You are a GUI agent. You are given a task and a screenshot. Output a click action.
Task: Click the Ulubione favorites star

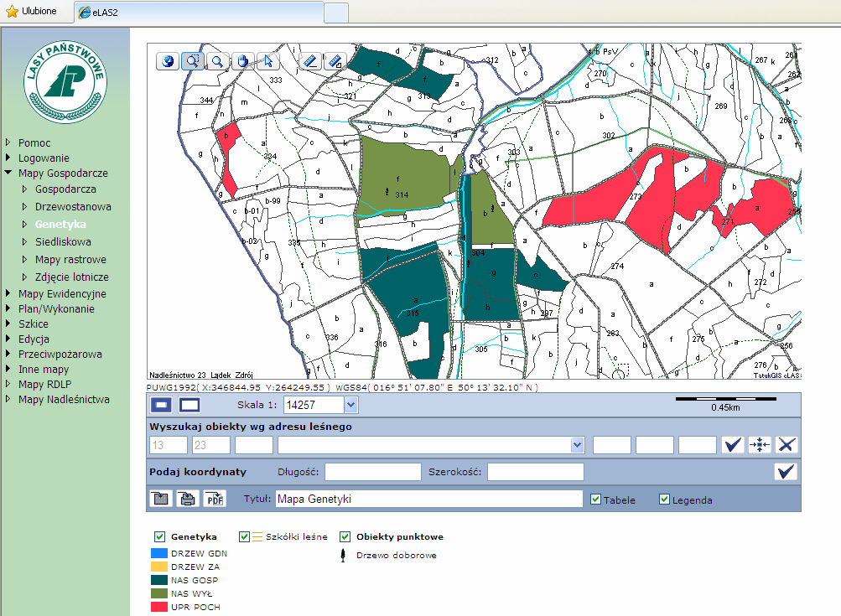(x=12, y=11)
